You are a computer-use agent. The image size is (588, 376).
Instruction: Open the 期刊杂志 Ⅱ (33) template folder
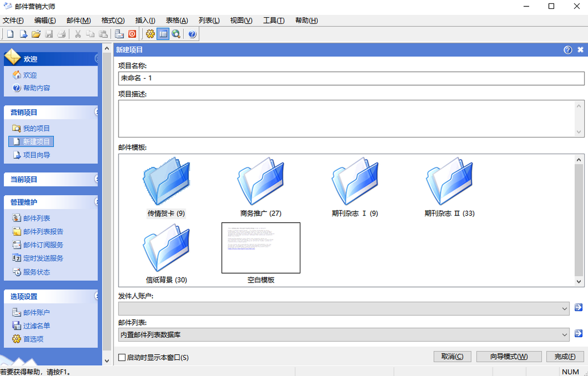(449, 188)
